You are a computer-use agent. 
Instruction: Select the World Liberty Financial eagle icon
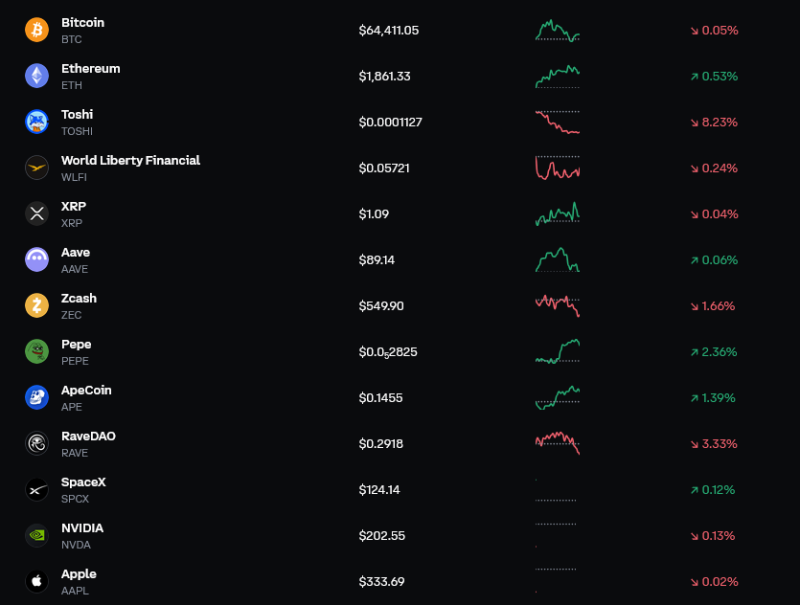[x=37, y=167]
